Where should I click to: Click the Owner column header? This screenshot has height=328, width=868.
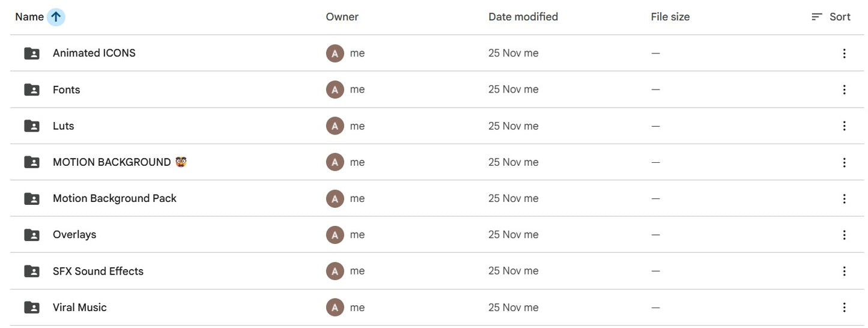pyautogui.click(x=342, y=17)
